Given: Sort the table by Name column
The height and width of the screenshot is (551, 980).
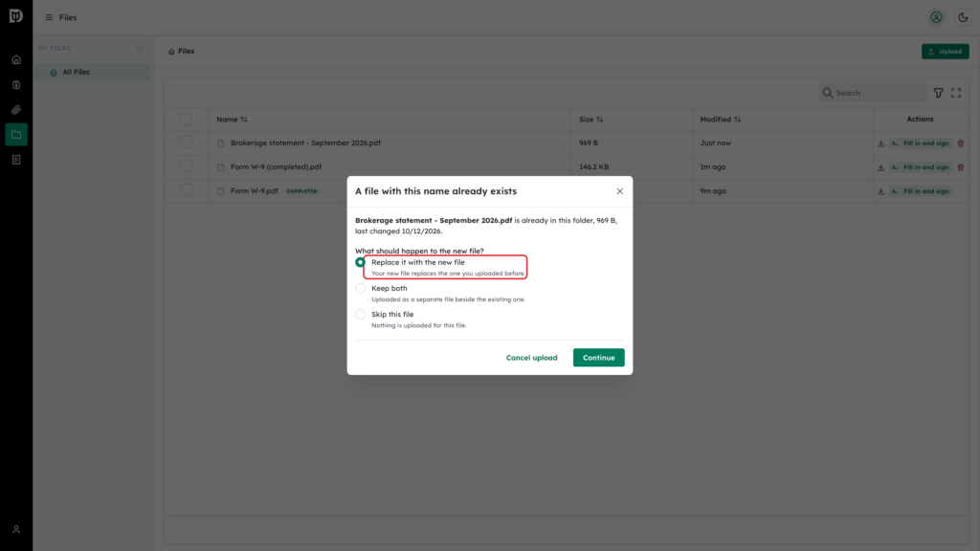Looking at the screenshot, I should [x=232, y=120].
